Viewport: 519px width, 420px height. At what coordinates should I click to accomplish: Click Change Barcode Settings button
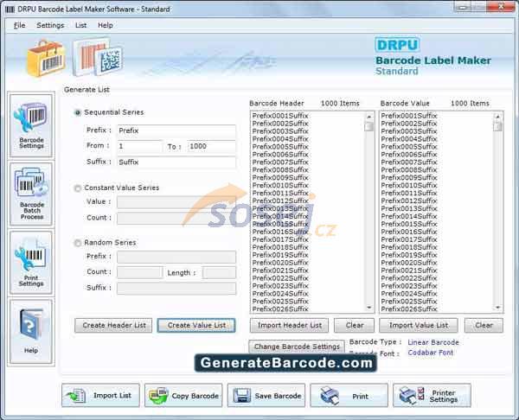pos(297,347)
